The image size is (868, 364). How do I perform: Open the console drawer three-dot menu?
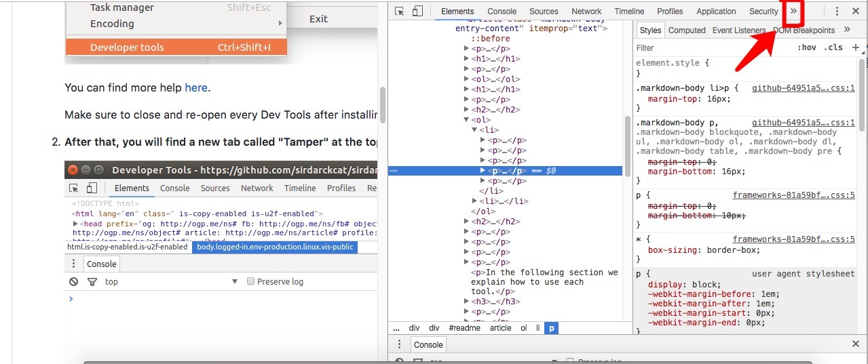399,344
